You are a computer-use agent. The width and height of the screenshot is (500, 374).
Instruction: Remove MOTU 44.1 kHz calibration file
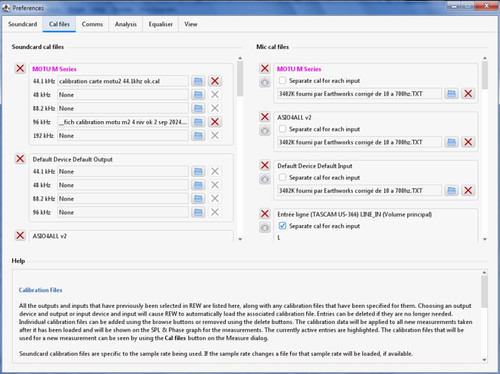coord(215,81)
